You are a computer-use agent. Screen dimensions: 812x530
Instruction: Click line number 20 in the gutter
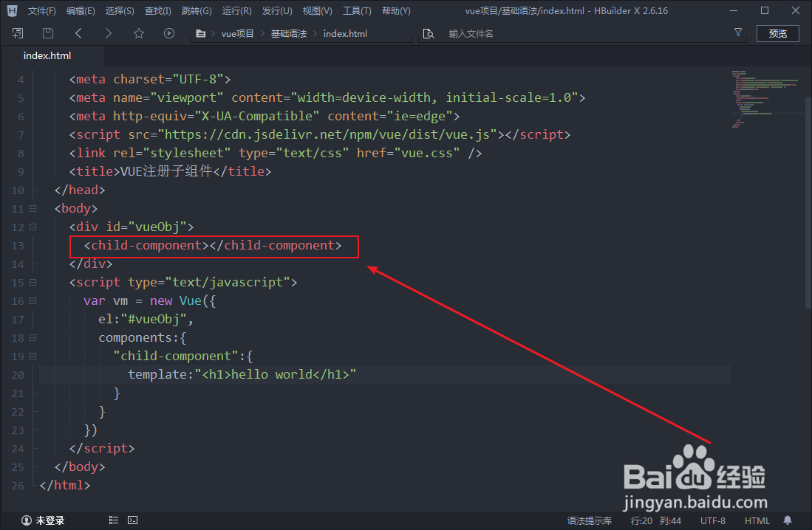(18, 375)
